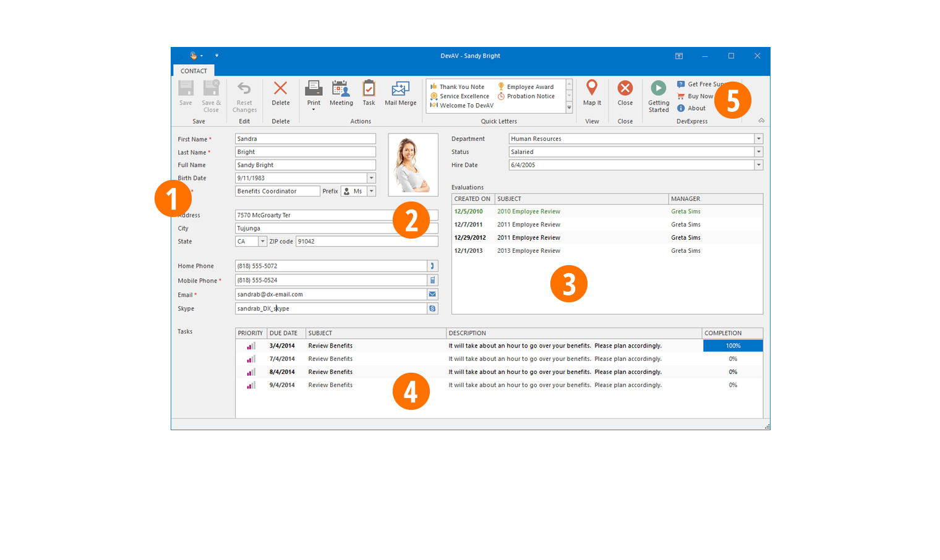Click the About link
The width and height of the screenshot is (940, 560).
coord(696,108)
